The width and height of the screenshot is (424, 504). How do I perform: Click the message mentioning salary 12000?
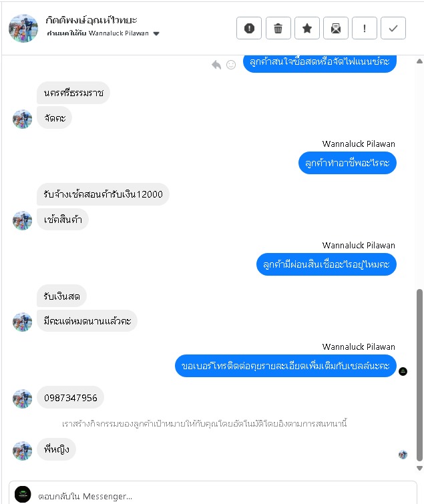click(103, 194)
